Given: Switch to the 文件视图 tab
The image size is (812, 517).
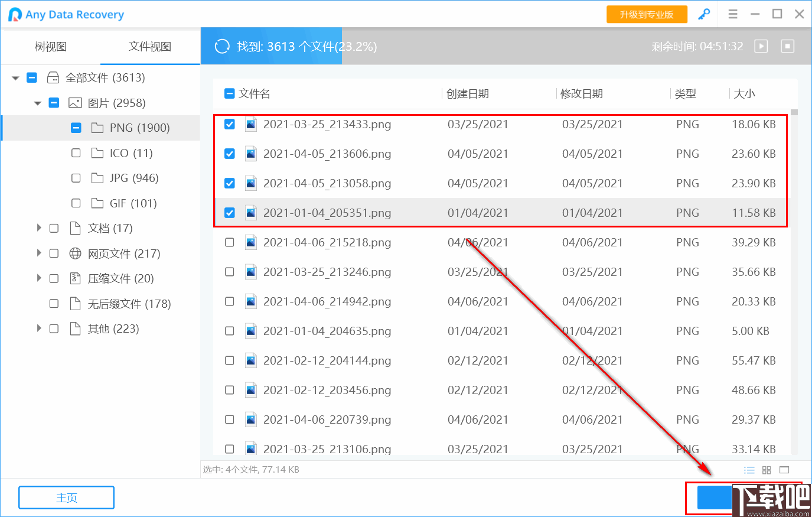Looking at the screenshot, I should point(150,47).
